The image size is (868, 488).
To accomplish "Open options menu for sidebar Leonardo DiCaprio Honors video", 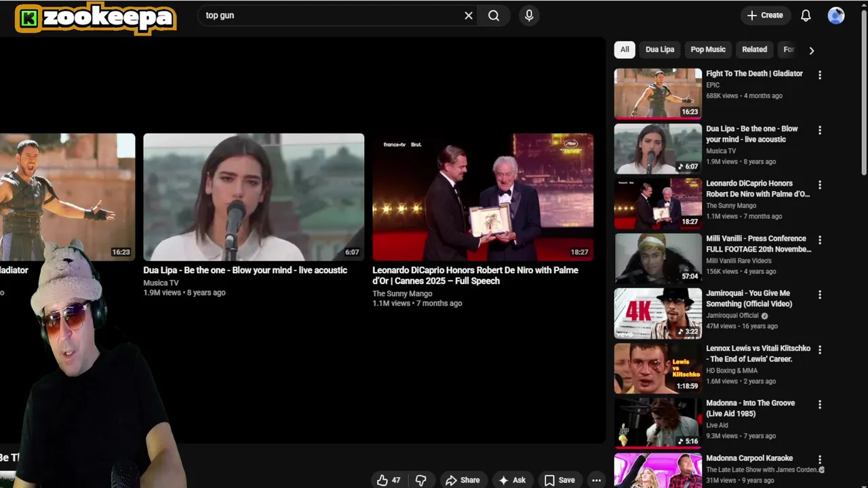I will point(820,185).
